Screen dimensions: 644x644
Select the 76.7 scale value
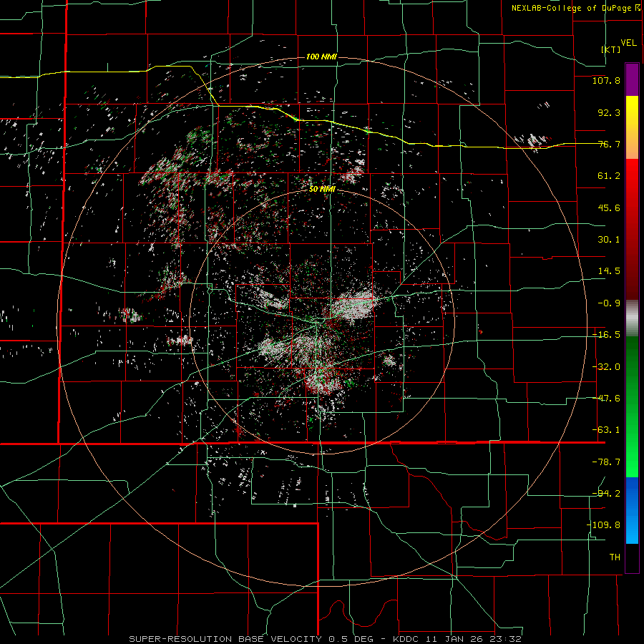coord(609,144)
